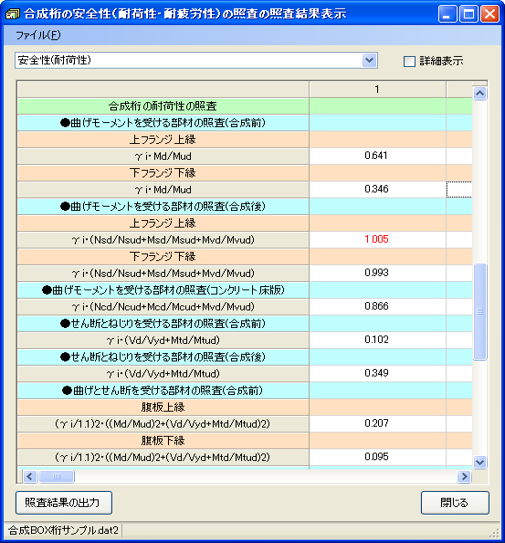505x543 pixels.
Task: Select the 0.641 value cell
Action: click(x=377, y=155)
